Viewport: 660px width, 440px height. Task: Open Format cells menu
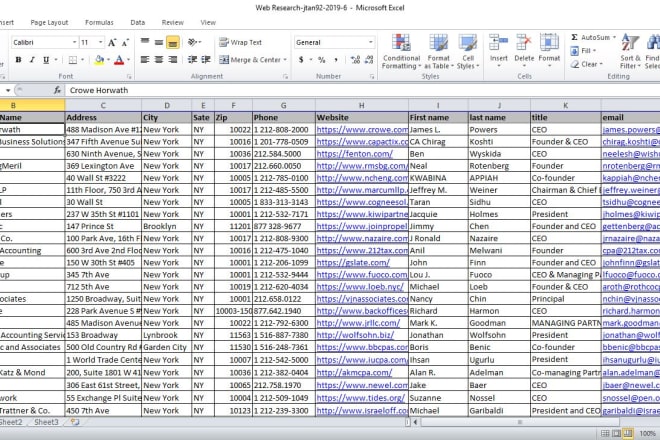[549, 51]
